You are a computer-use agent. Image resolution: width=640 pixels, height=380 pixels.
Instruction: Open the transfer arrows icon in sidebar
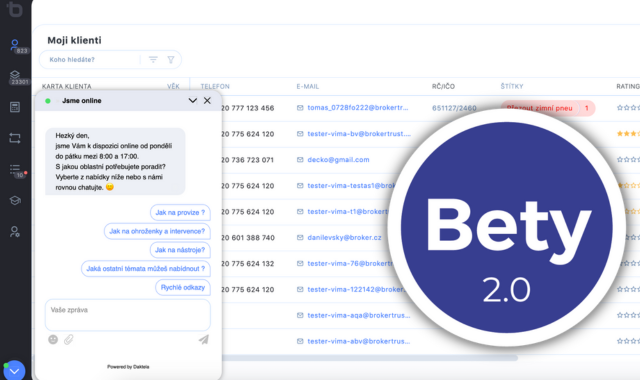point(15,138)
